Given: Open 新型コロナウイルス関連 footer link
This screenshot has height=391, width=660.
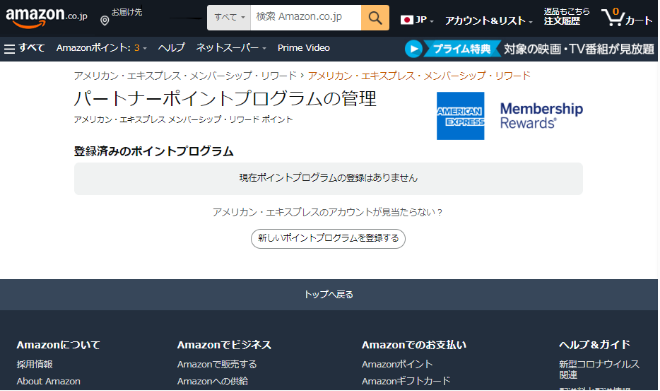Looking at the screenshot, I should (x=599, y=369).
